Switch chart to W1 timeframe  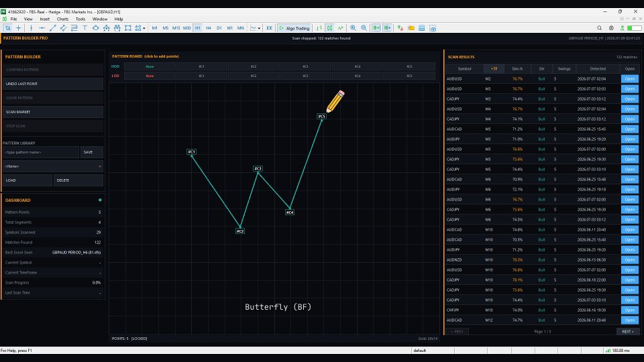[229, 28]
